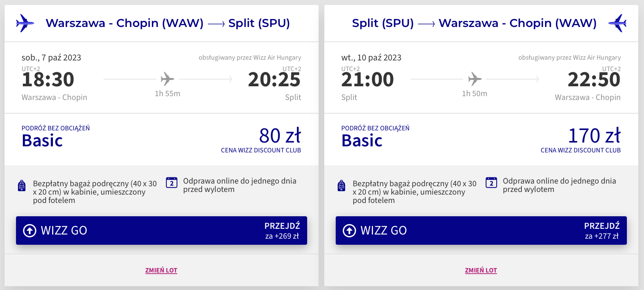Upgrade to WIZZ GO for +277 zł
The image size is (644, 290).
tap(481, 230)
